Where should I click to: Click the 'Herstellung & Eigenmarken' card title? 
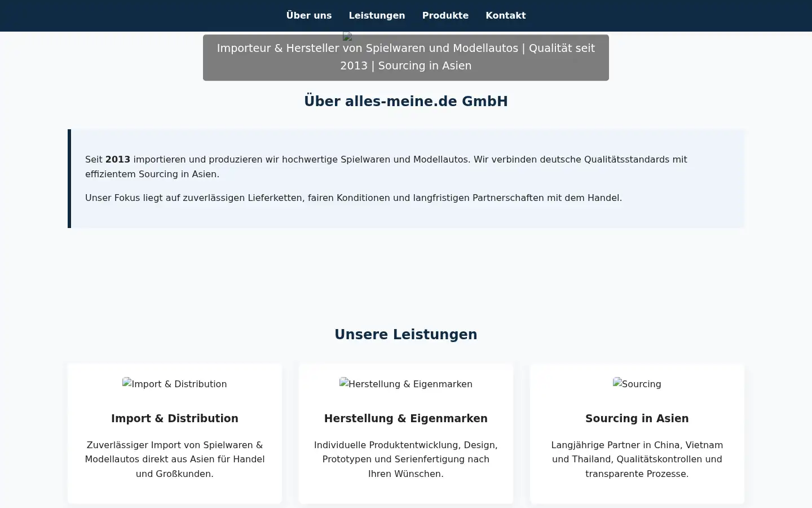(x=406, y=419)
